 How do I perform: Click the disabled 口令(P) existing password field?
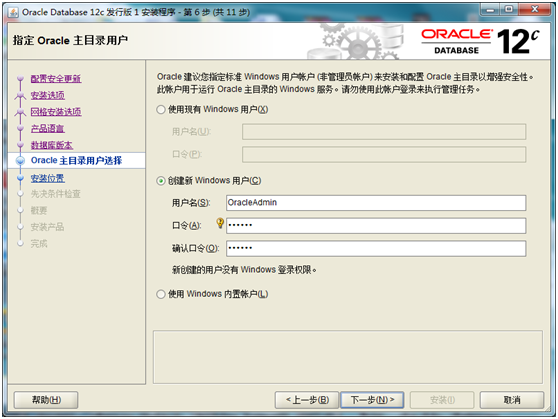pyautogui.click(x=384, y=154)
